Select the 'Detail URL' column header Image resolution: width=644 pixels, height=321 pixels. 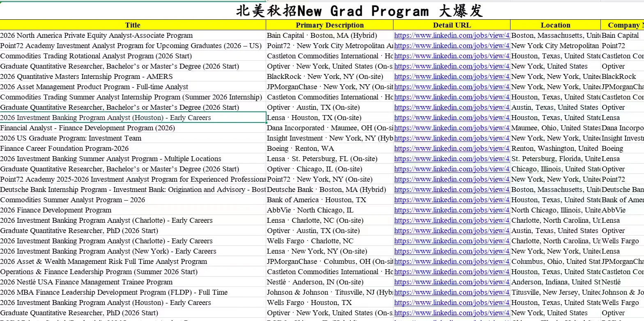(452, 25)
